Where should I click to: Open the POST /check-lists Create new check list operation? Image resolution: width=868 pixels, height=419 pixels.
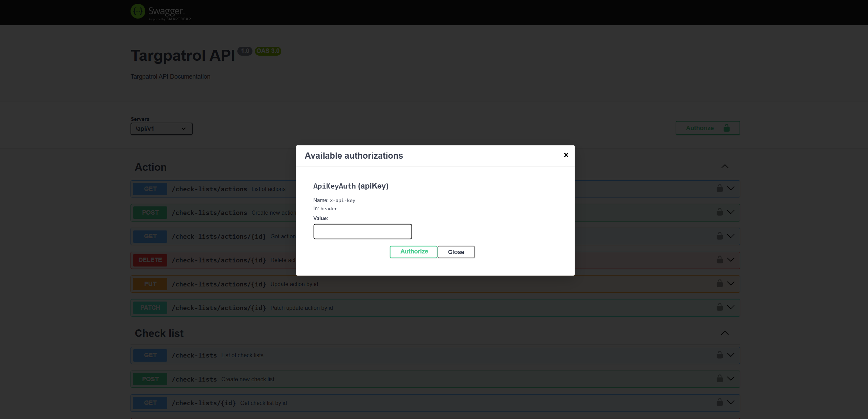point(194,380)
